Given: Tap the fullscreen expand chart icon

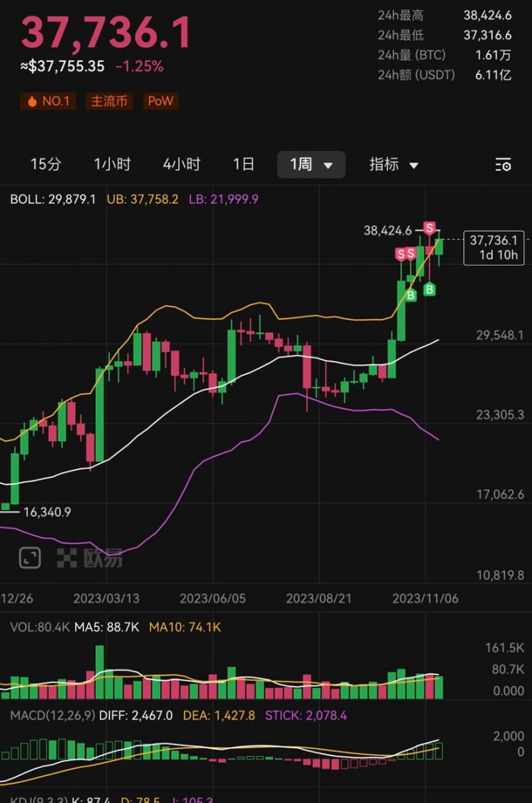Looking at the screenshot, I should (30, 557).
